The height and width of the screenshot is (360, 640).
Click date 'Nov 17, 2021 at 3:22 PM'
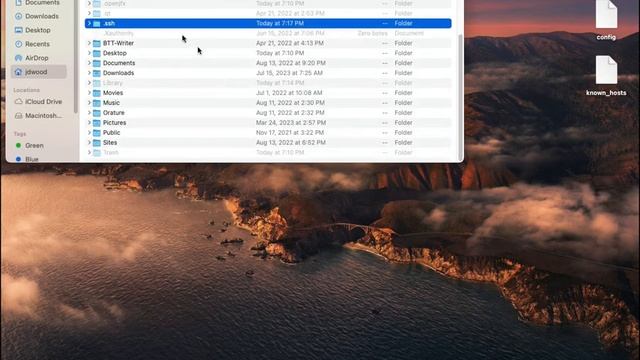coord(290,133)
